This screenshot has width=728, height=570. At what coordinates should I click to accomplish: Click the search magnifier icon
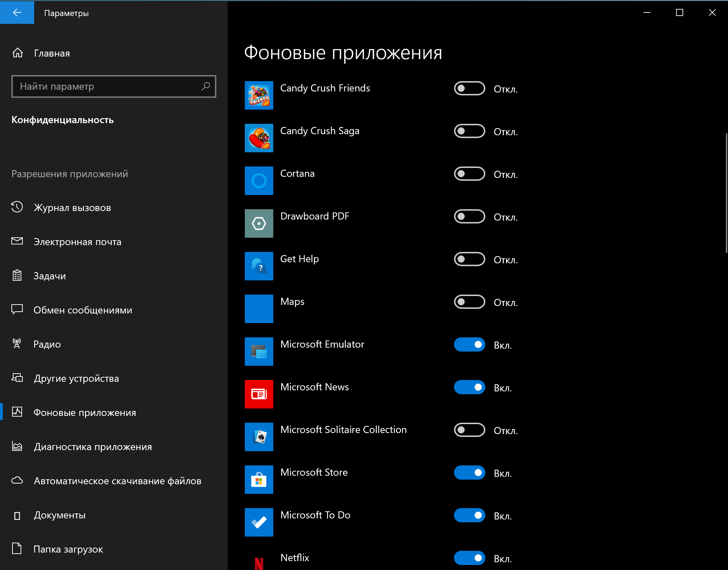click(x=206, y=86)
